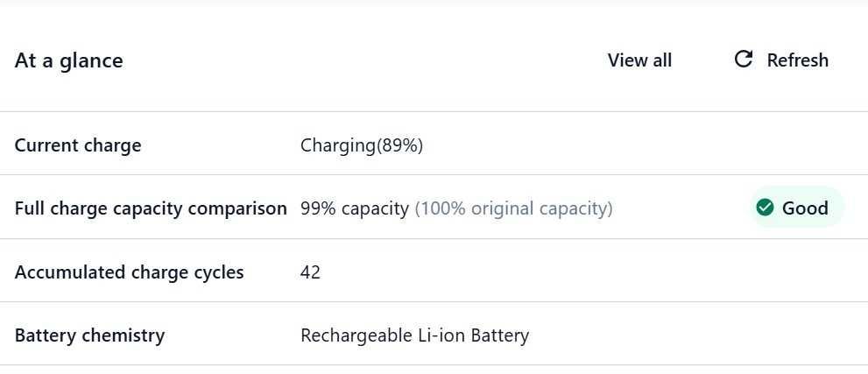Click the Charging(89%) value
The width and height of the screenshot is (868, 374).
(361, 145)
